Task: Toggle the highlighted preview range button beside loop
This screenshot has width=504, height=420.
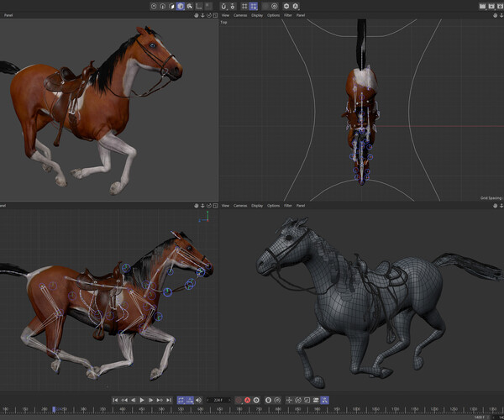Action: [190, 400]
